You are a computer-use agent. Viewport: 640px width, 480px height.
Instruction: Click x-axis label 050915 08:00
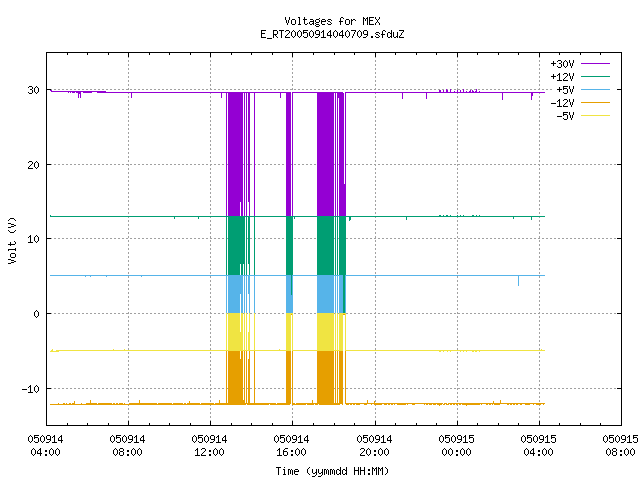point(620,446)
